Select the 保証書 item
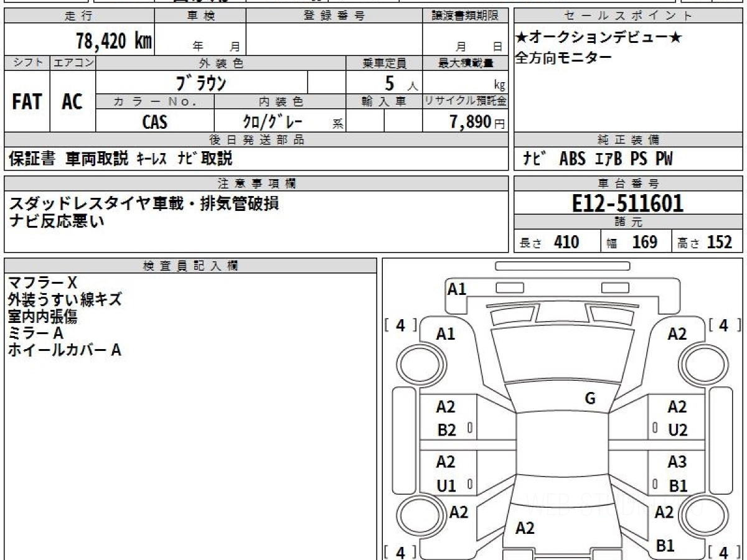Image resolution: width=747 pixels, height=560 pixels. pyautogui.click(x=32, y=159)
